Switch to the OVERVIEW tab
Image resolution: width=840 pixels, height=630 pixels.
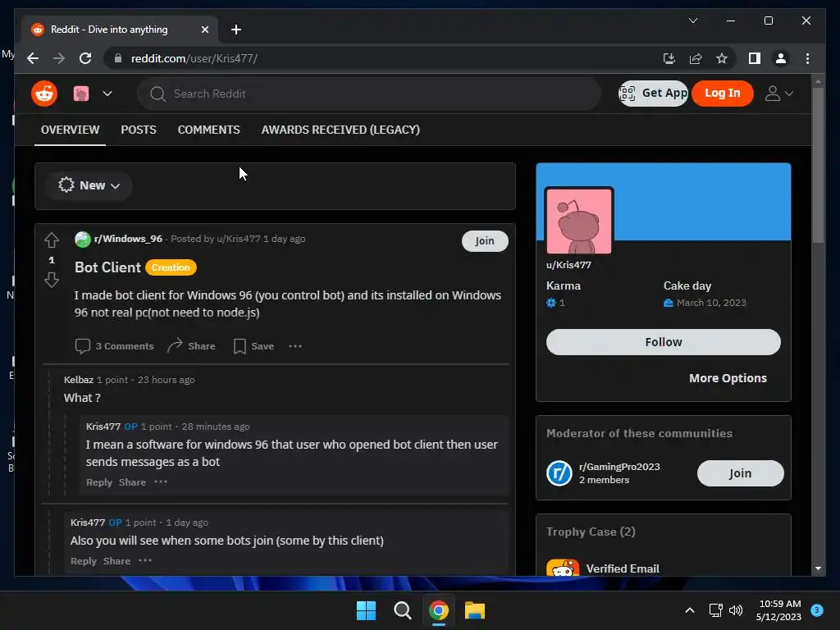click(x=71, y=130)
